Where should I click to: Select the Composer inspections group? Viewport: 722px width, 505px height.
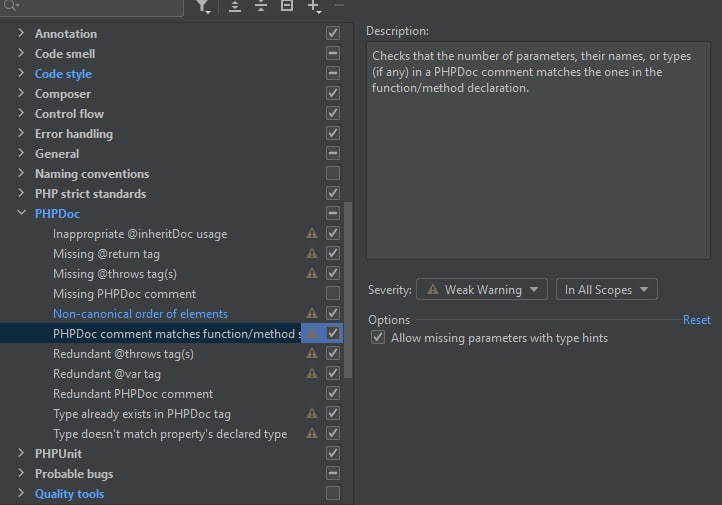(x=63, y=94)
